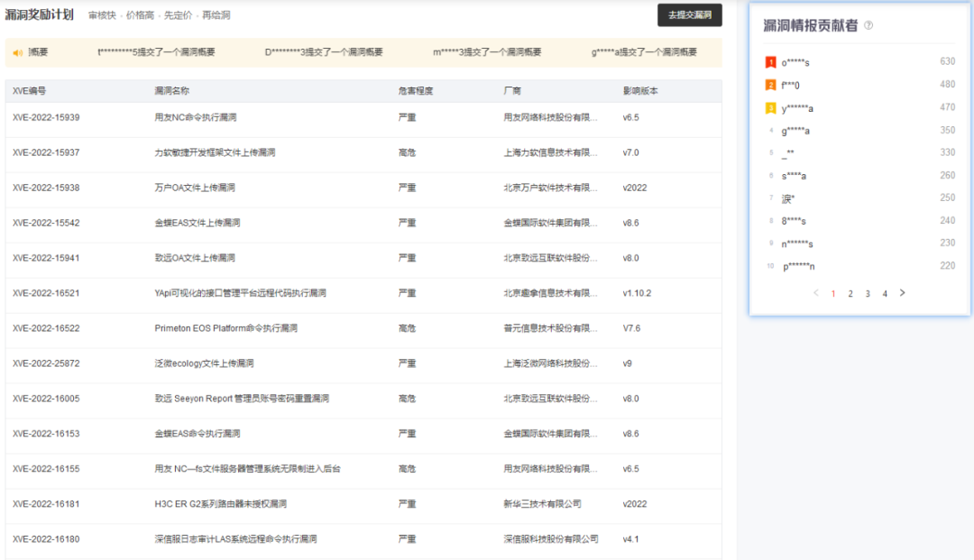The image size is (974, 560).
Task: Open vulnerability 泛微ecology文件上传漏洞
Action: pos(204,363)
